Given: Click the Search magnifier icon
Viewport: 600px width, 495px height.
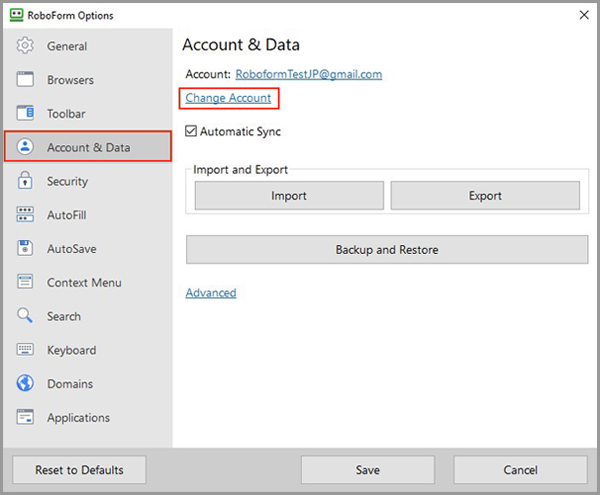Looking at the screenshot, I should point(25,316).
